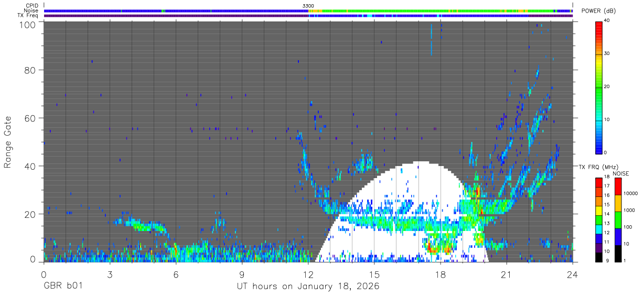Click the 3 tick on the UT hours axis
Viewport: 644px width, 297px height.
(110, 274)
